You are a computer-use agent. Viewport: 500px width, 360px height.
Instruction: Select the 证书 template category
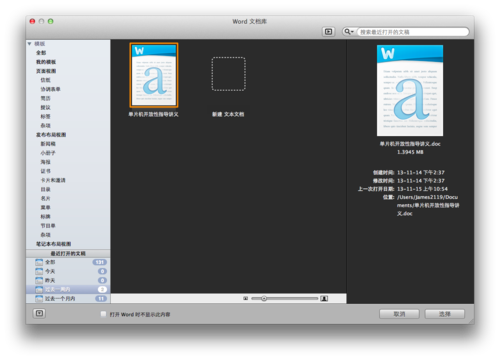tap(45, 171)
